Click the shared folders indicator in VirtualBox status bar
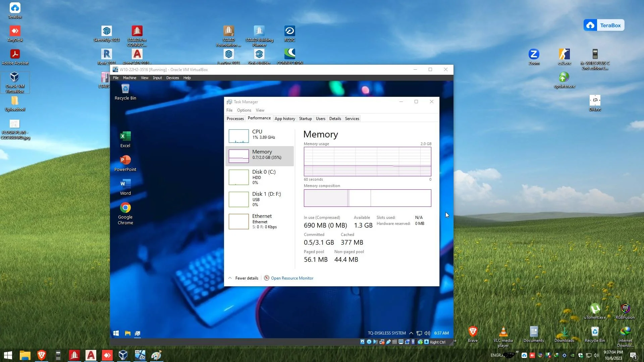Screen dimensions: 644x362 394,342
